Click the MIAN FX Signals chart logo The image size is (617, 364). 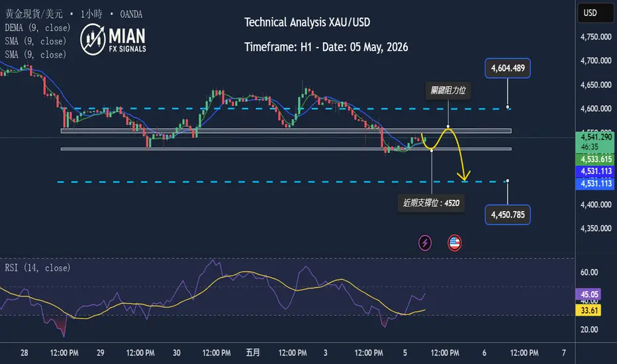[113, 39]
